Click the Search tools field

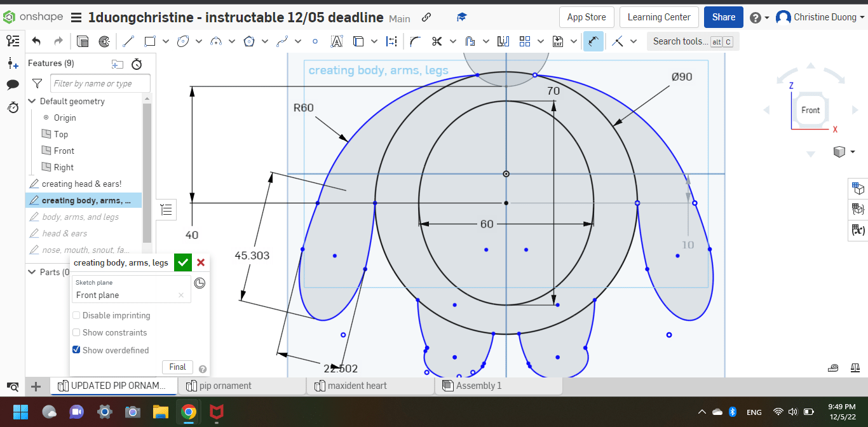click(693, 41)
